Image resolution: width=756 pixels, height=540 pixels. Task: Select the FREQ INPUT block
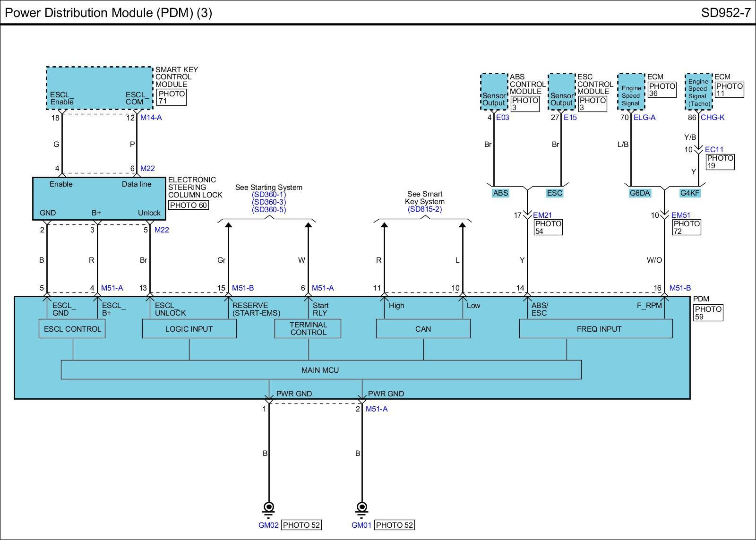point(598,329)
